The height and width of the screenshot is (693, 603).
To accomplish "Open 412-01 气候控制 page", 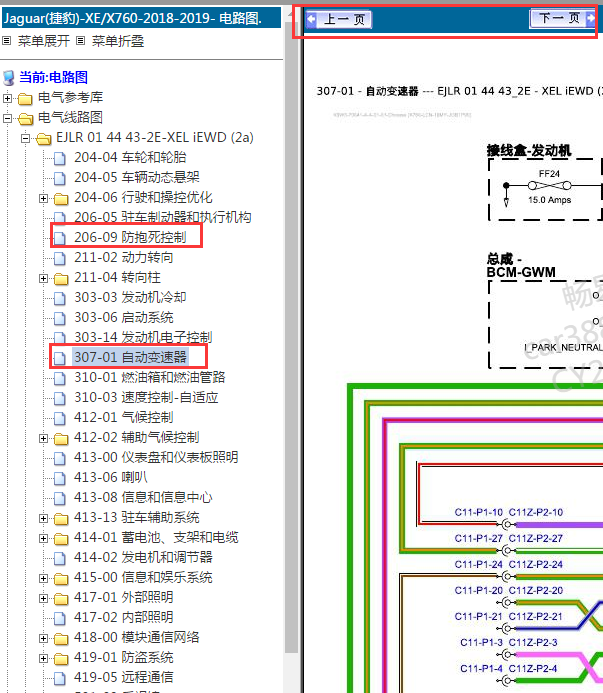I will pos(123,417).
